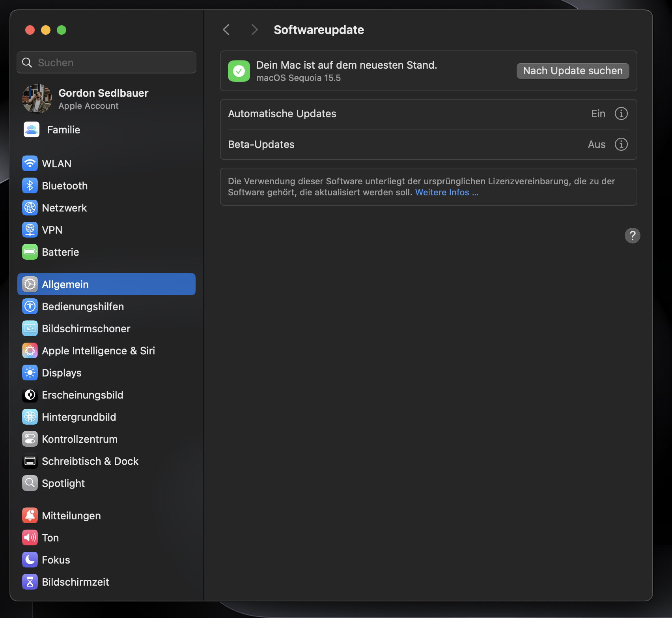Screen dimensions: 672x618
Task: Open VPN settings
Action: tap(52, 230)
